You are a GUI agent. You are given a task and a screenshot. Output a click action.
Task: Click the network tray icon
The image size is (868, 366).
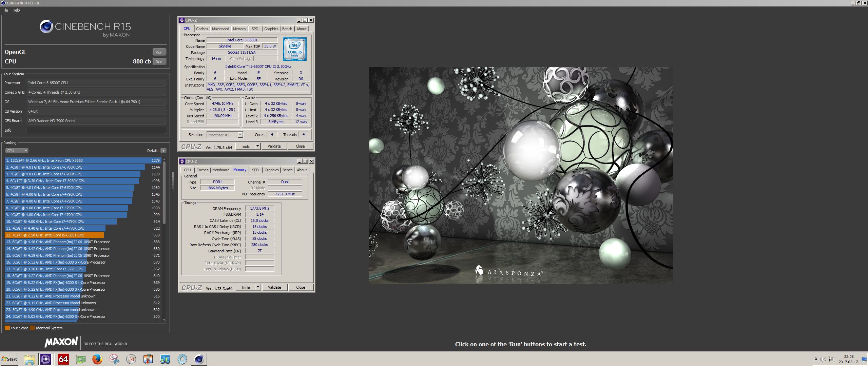click(x=831, y=359)
